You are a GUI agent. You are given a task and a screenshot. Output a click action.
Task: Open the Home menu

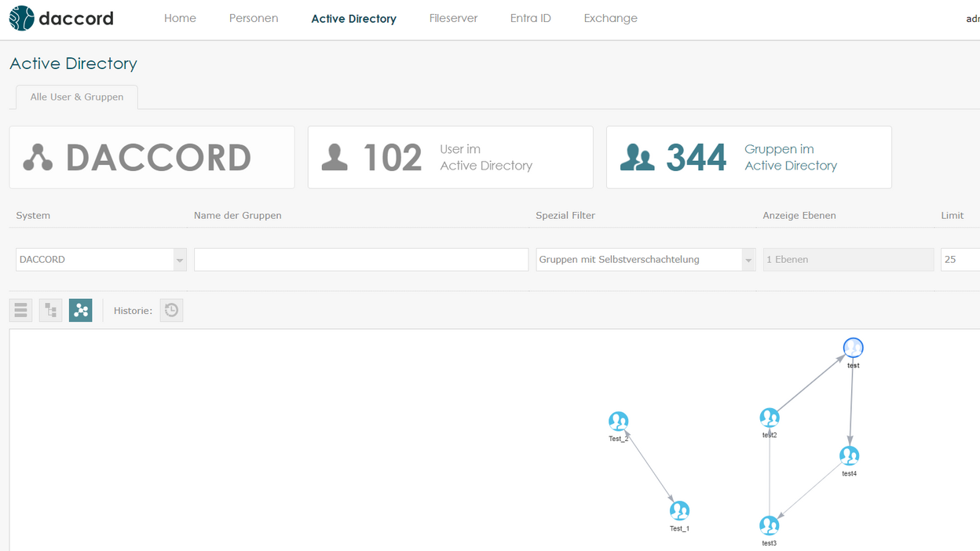(x=180, y=18)
